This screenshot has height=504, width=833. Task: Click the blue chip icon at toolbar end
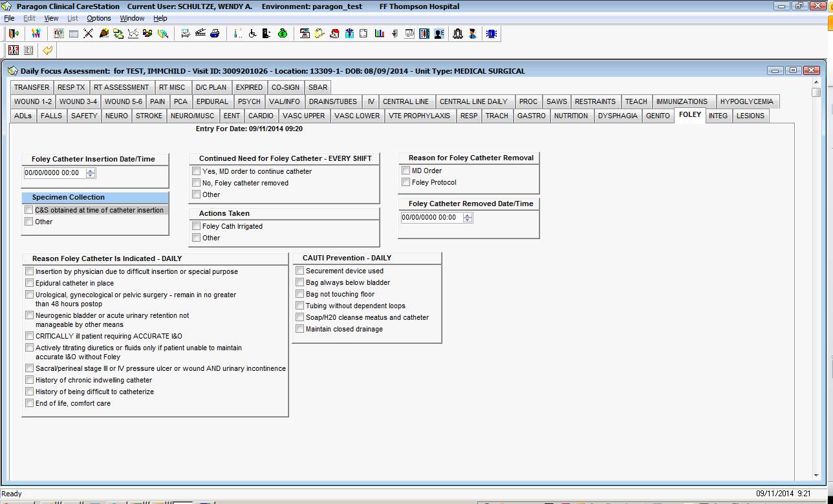pos(490,34)
